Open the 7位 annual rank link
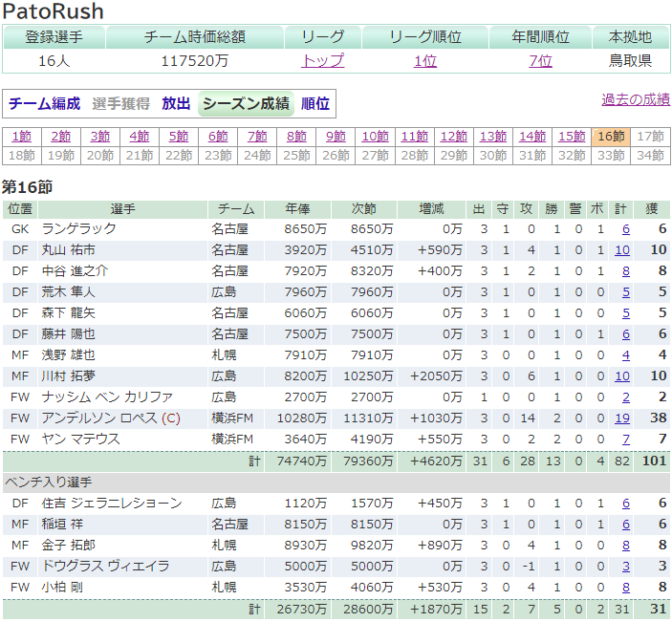Image resolution: width=672 pixels, height=622 pixels. coord(540,61)
